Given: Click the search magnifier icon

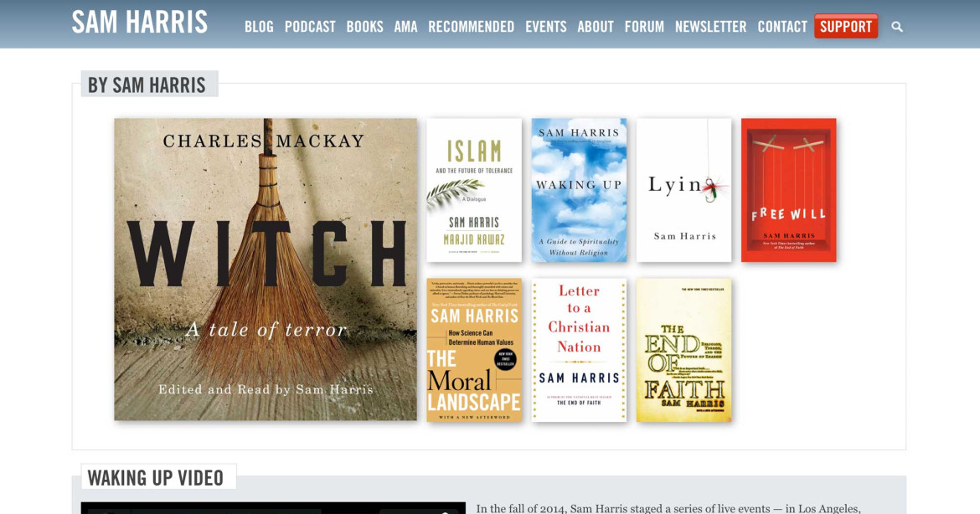Looking at the screenshot, I should coord(897,27).
